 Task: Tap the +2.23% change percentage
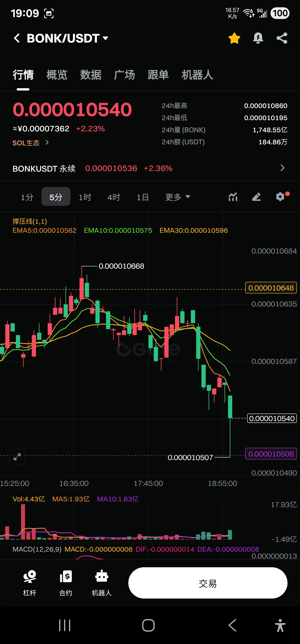pyautogui.click(x=90, y=129)
